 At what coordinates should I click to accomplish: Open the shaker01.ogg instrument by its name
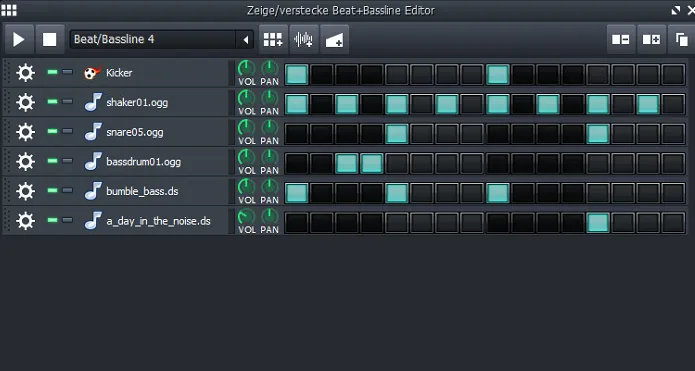click(137, 103)
